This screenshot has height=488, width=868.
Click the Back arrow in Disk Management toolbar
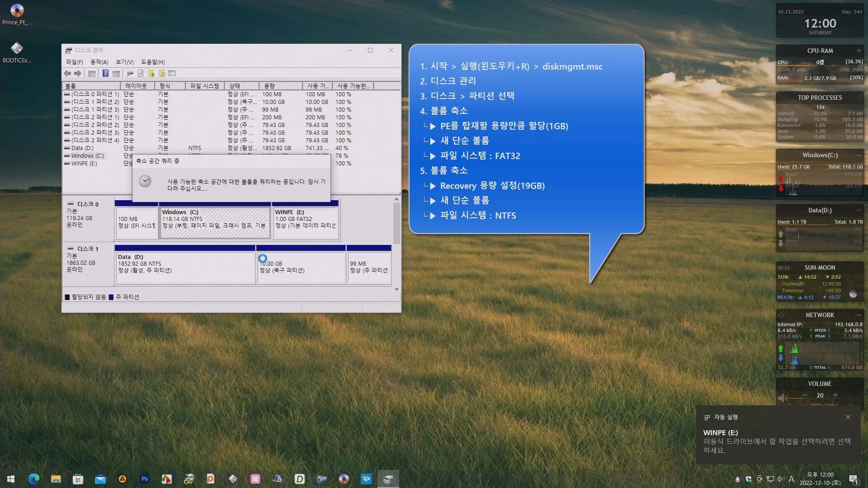pos(67,73)
